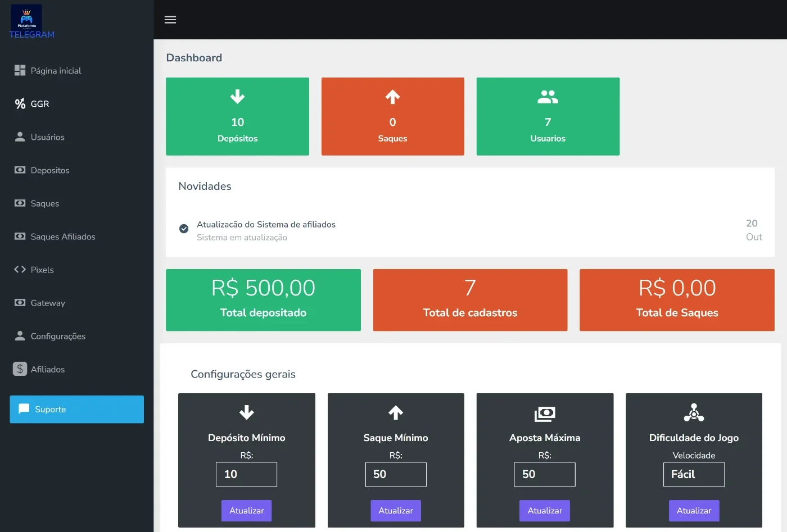Click the Afiliados dollar icon
The height and width of the screenshot is (532, 787).
(x=20, y=369)
